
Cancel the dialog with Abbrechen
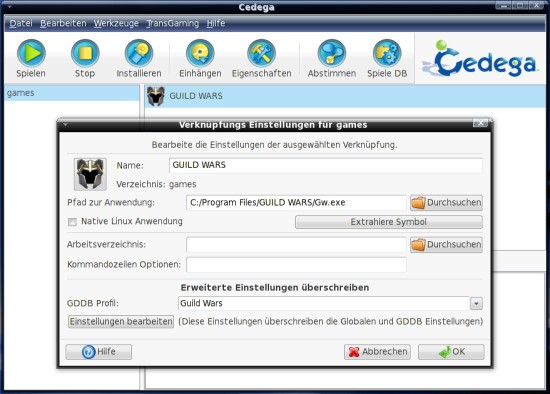377,352
